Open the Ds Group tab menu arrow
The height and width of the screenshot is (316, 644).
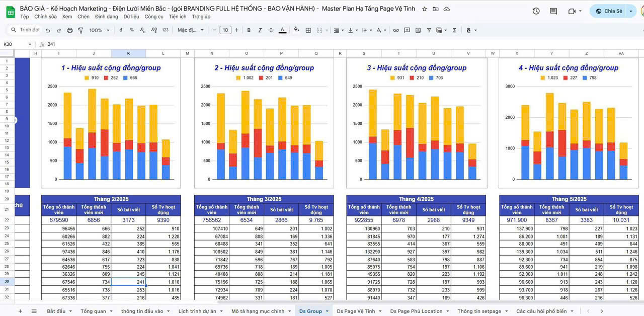tap(327, 311)
